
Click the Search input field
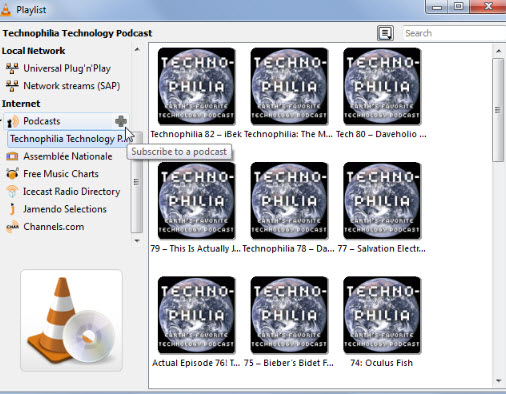[x=454, y=33]
